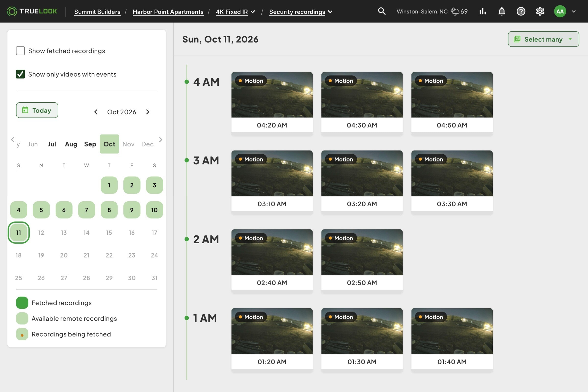Open the Harbor Point Apartments breadcrumb link
The height and width of the screenshot is (392, 588).
tap(168, 12)
